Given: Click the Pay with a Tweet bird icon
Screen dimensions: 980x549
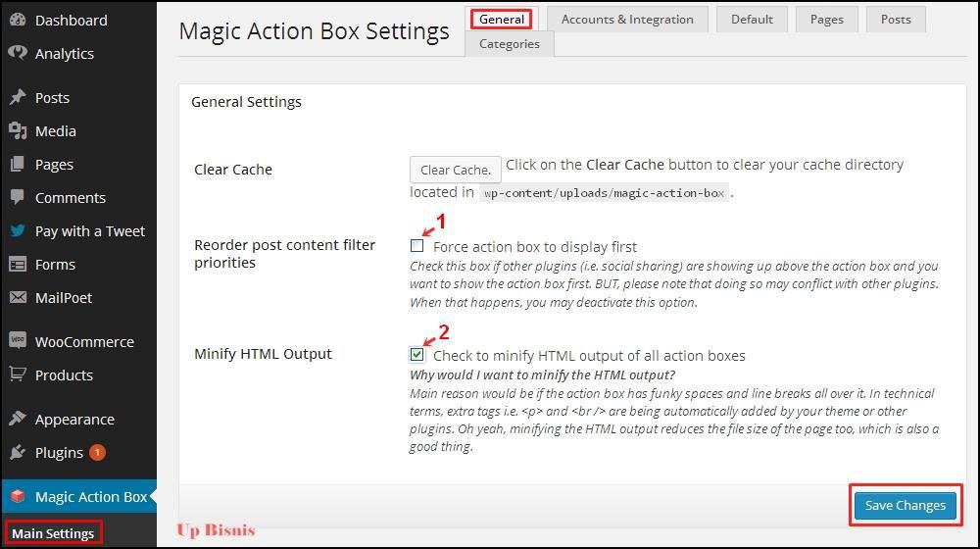Looking at the screenshot, I should pos(18,230).
